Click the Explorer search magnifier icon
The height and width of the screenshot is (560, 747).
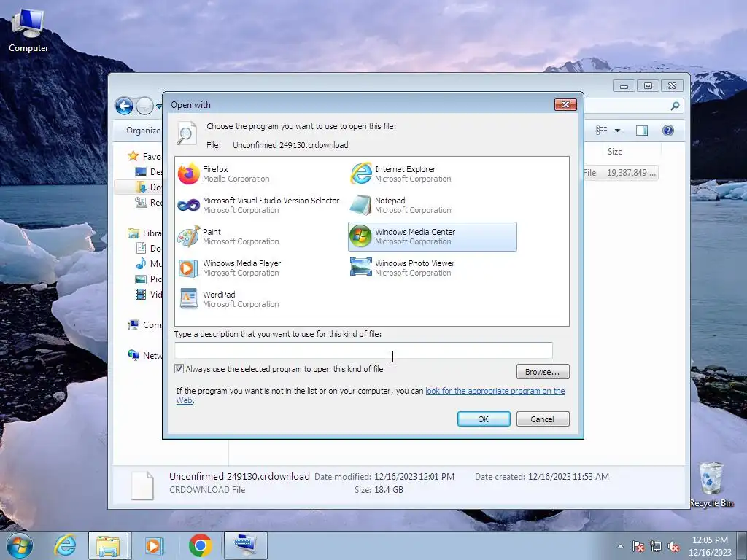click(675, 106)
